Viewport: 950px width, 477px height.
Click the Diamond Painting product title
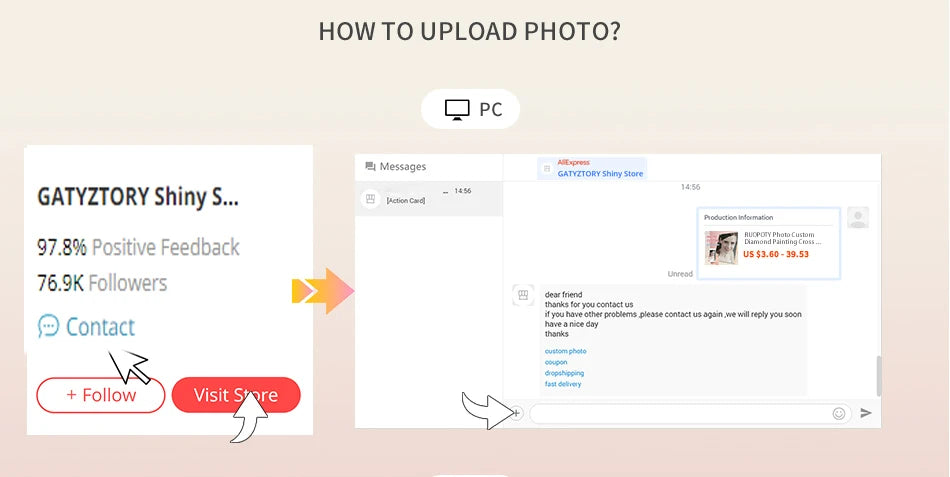click(x=782, y=238)
